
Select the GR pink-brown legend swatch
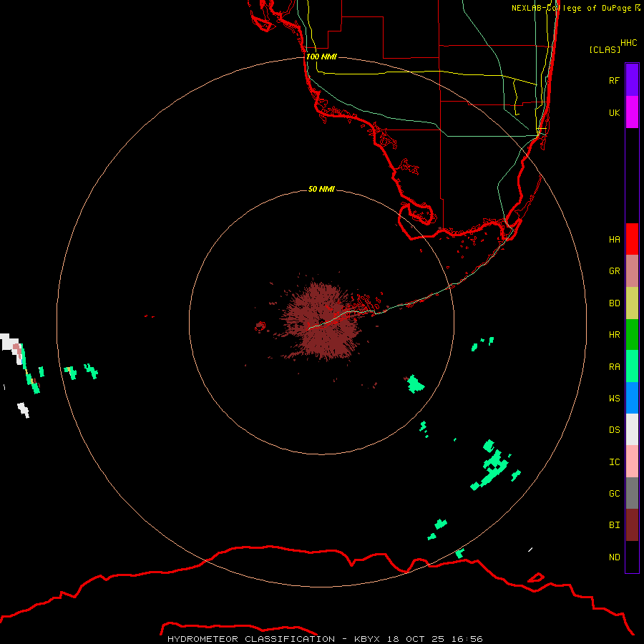pos(632,271)
